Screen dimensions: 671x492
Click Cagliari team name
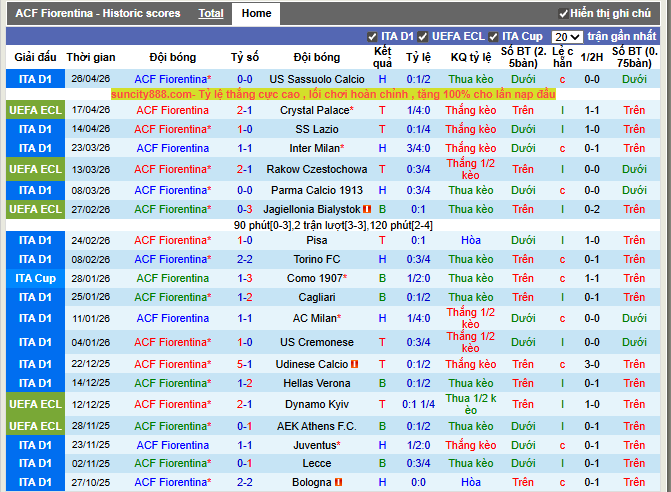tap(317, 297)
